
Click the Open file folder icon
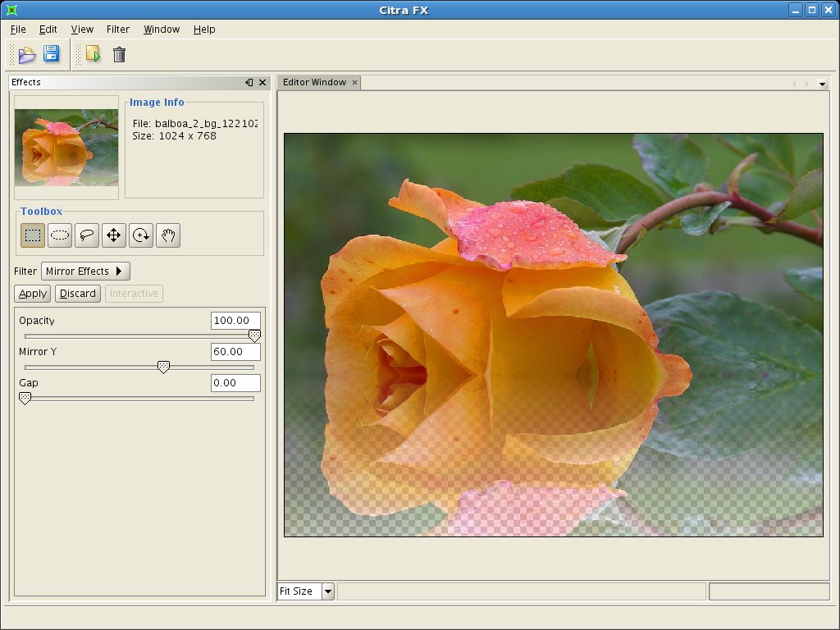[27, 55]
